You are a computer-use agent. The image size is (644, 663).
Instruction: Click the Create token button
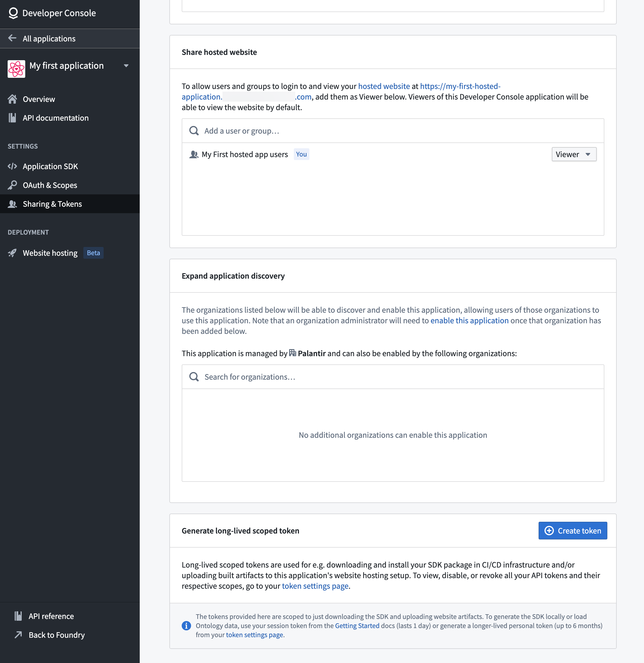tap(572, 530)
